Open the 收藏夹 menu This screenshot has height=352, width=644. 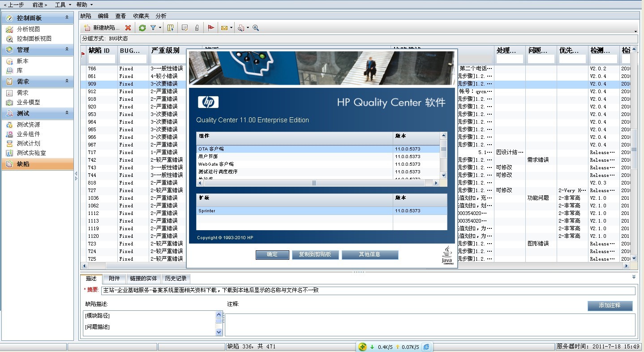141,16
